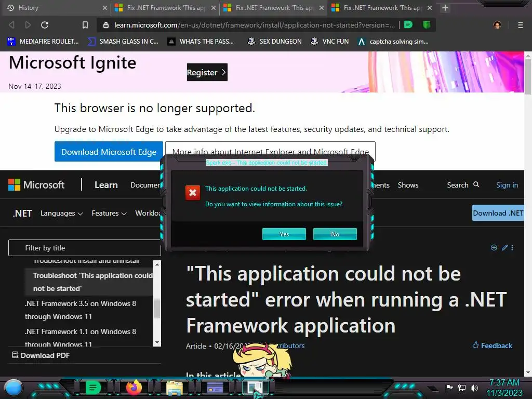Open the volume speaker tray icon
Screen dimensions: 532x399
(474, 388)
